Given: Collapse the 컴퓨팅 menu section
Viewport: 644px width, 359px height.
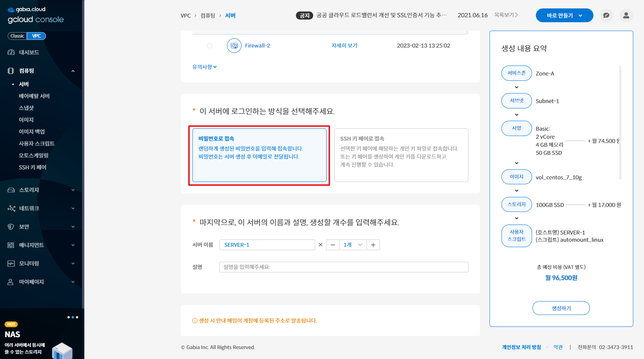Looking at the screenshot, I should point(73,71).
